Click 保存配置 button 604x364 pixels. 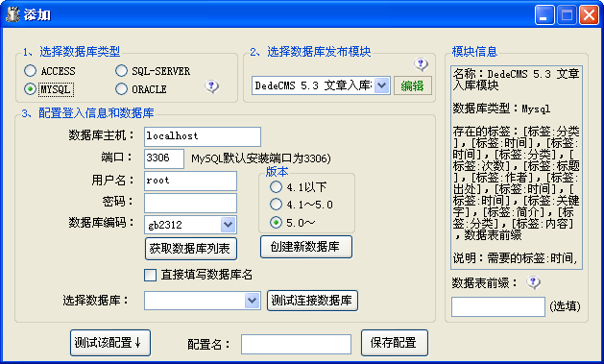(395, 343)
